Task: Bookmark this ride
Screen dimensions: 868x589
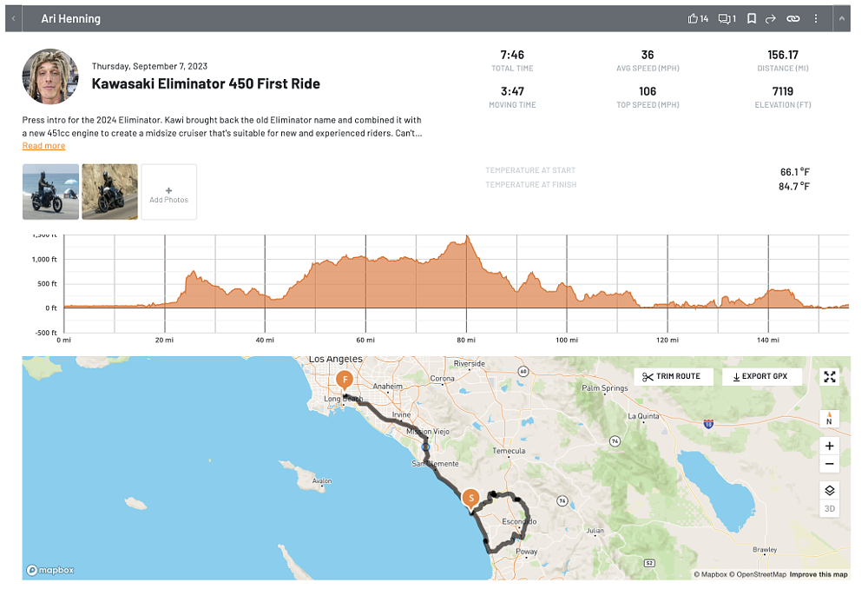Action: click(x=752, y=18)
